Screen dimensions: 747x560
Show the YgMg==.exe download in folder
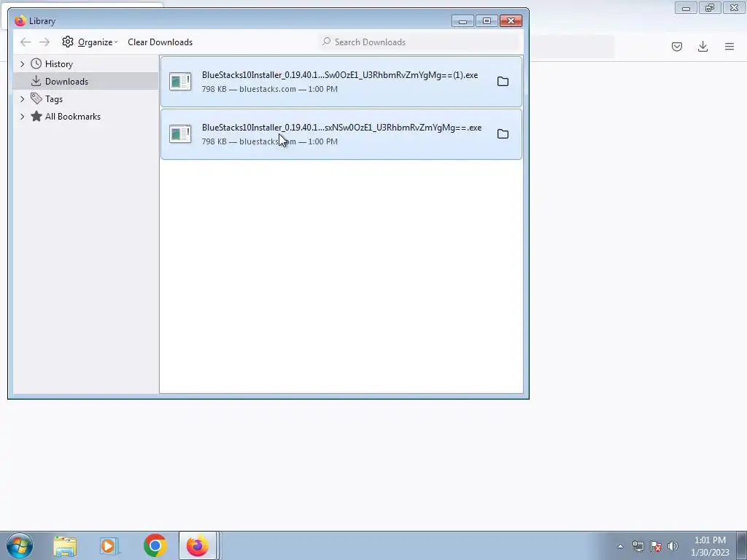click(x=503, y=134)
